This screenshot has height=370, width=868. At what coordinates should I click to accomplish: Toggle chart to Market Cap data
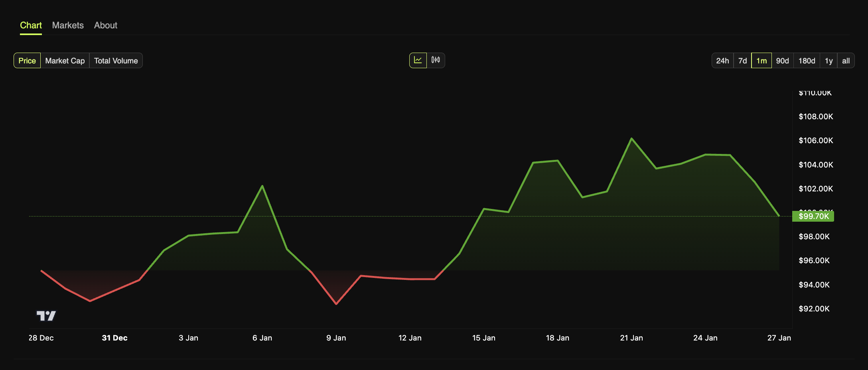[x=65, y=61]
